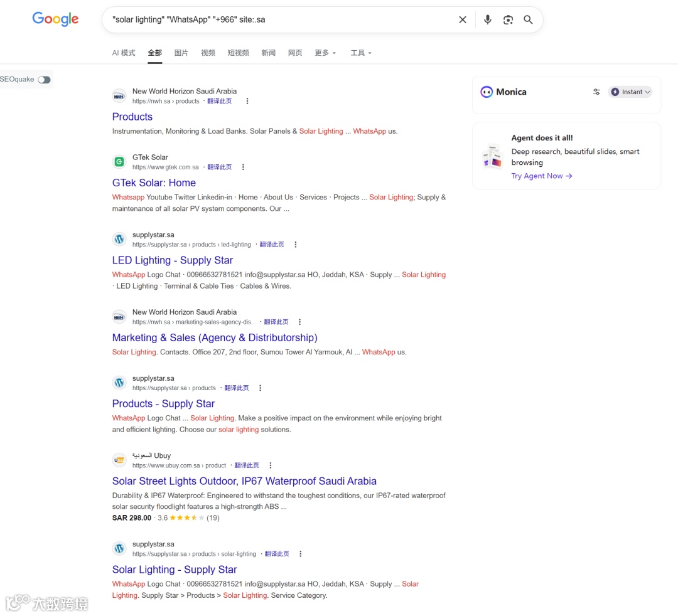Open three-dot menu for marketing-sales-agency result
The image size is (678, 616).
coord(299,322)
